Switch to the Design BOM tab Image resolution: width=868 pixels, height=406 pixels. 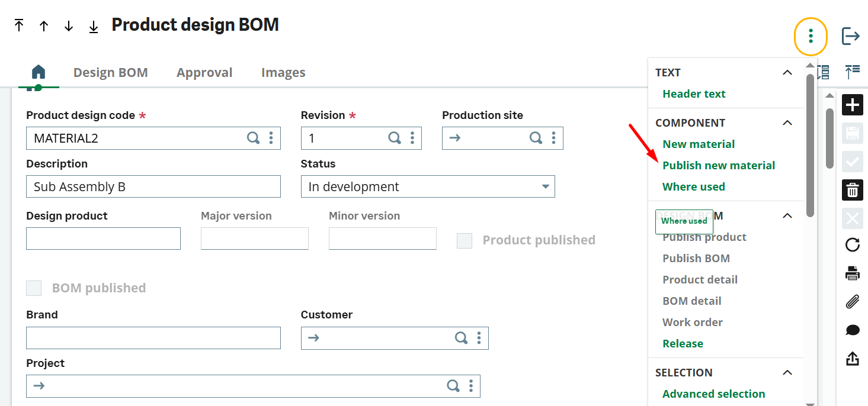(111, 73)
